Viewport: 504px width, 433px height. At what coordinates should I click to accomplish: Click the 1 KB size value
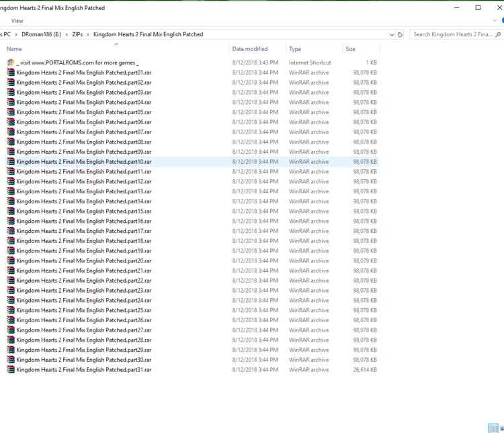coord(372,62)
